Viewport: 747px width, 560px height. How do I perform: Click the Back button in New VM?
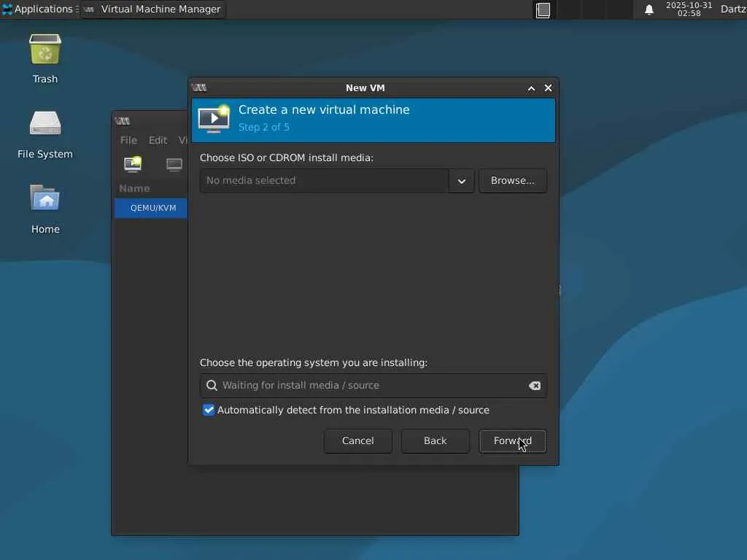pos(435,441)
